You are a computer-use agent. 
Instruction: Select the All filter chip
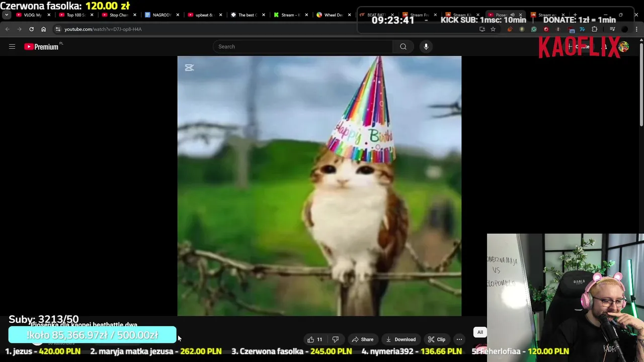tap(480, 332)
